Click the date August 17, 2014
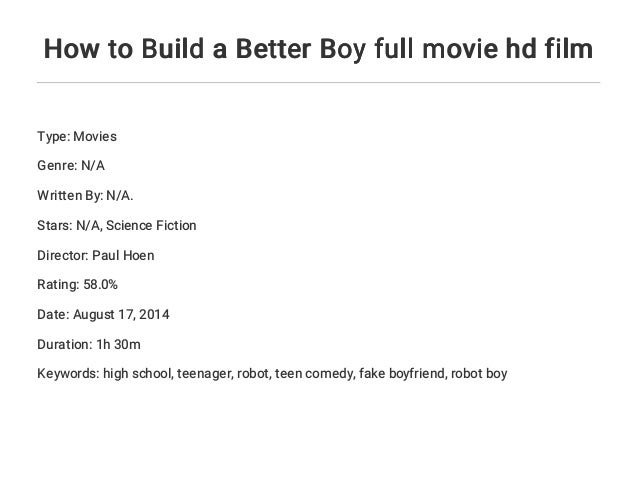 point(121,315)
